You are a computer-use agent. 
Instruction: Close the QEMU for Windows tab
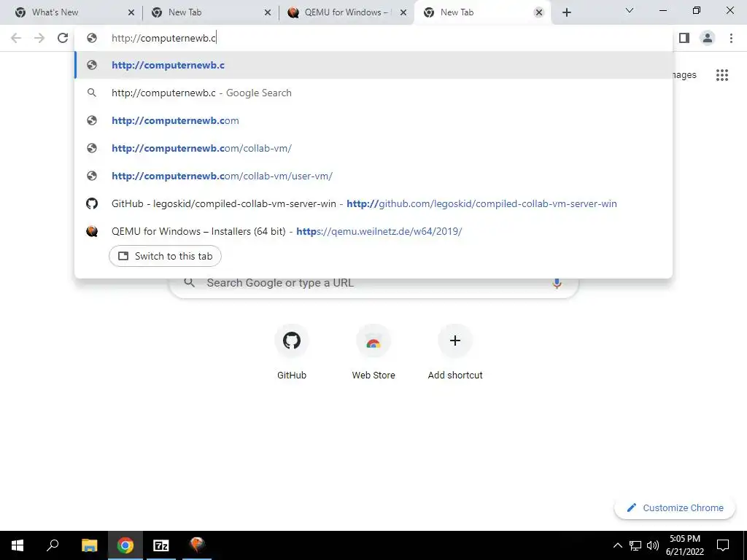pos(403,12)
